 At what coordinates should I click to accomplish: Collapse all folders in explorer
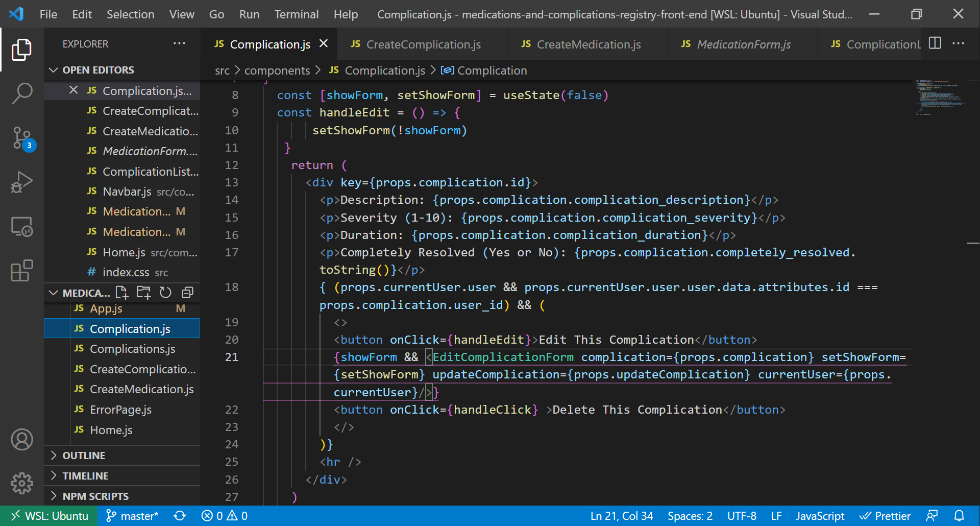pos(187,293)
